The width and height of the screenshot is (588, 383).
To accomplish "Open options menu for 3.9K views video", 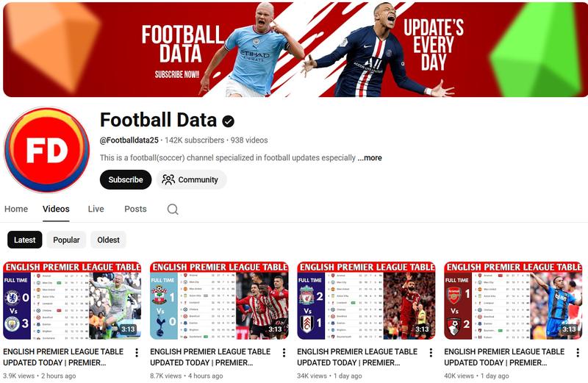I will point(137,352).
